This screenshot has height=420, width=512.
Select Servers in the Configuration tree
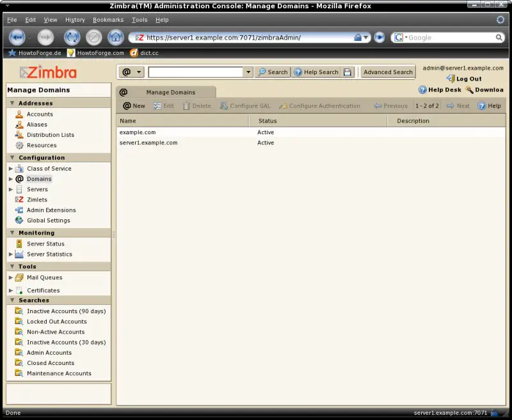37,189
